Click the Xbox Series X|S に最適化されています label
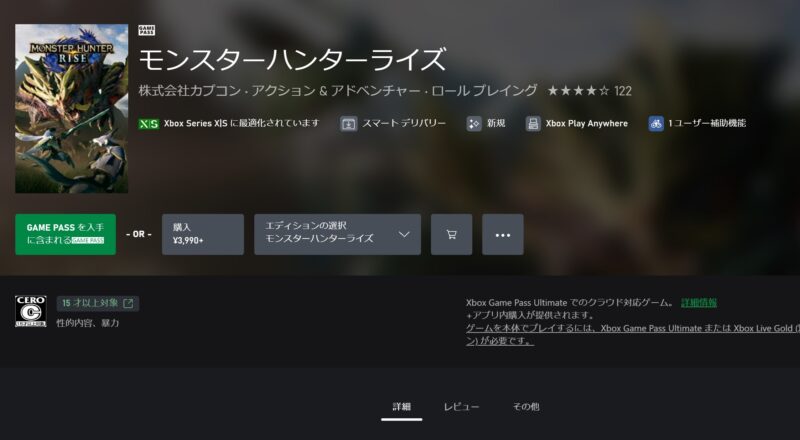This screenshot has width=800, height=440. coord(241,124)
